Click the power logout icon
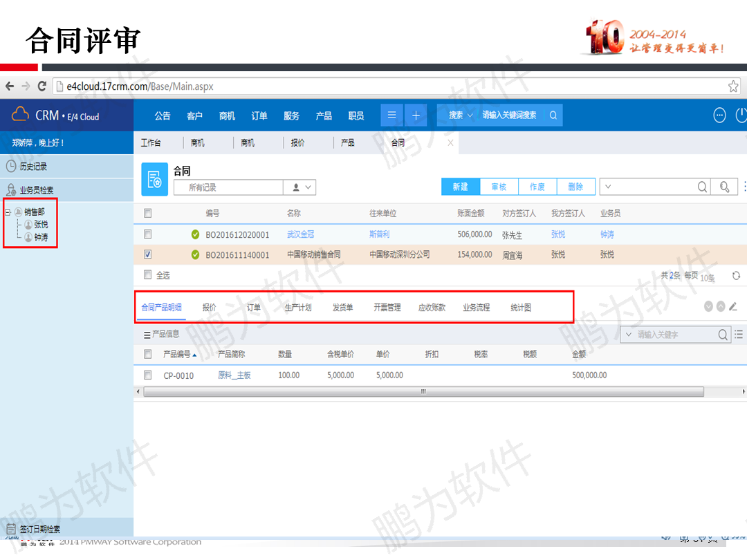The image size is (747, 560). pyautogui.click(x=741, y=115)
